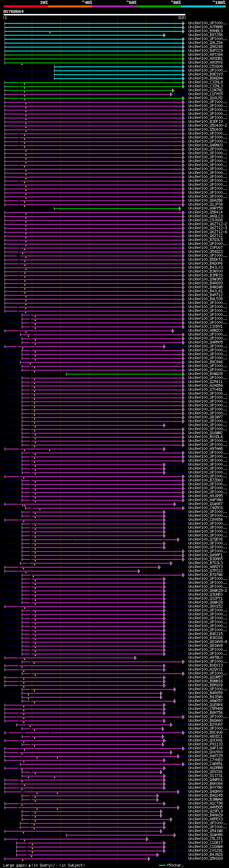Viewport: 229px width, 868px height.
Task: Click the label UniRef100_Q5R4J4
Action: 205,212
